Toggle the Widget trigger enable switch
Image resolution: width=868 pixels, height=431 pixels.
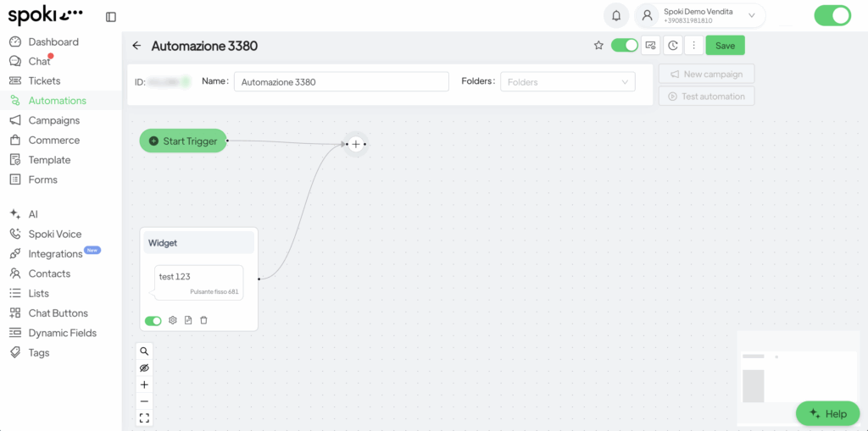pyautogui.click(x=153, y=321)
